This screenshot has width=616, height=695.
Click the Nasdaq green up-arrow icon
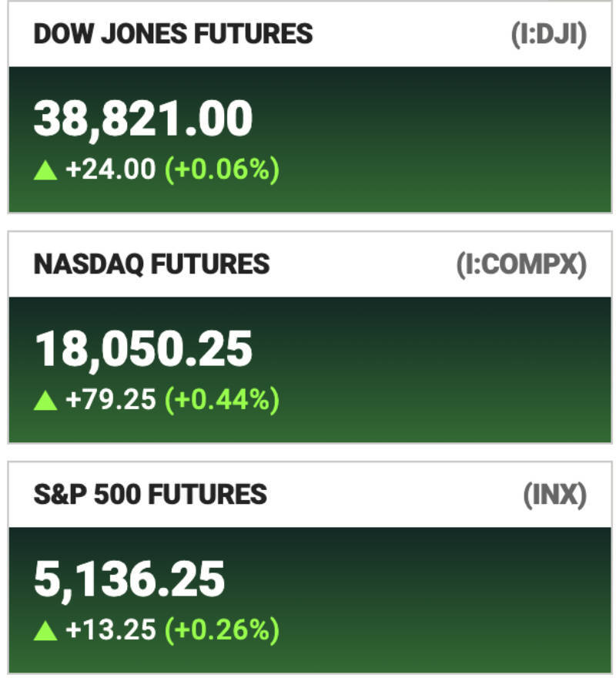click(x=45, y=401)
